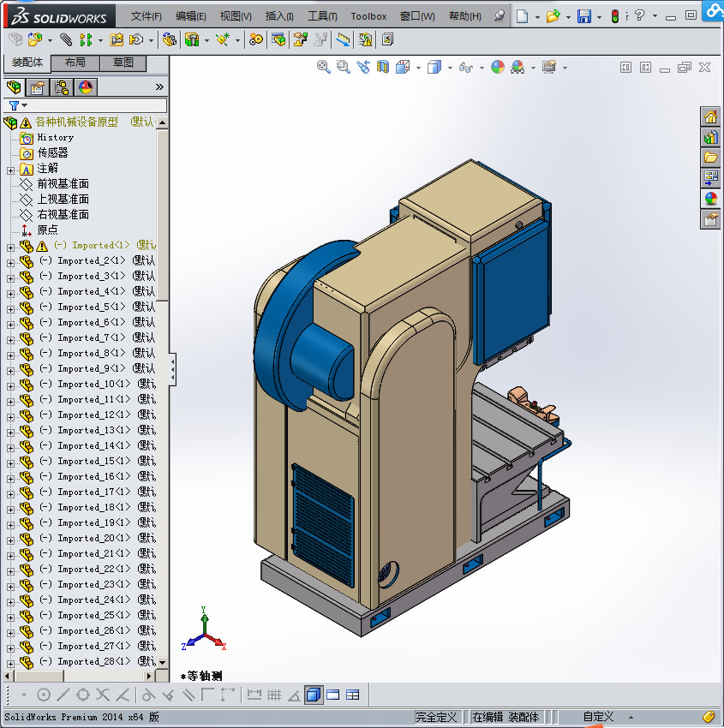Open the Toolbox menu
Viewport: 724px width, 728px height.
[x=368, y=16]
